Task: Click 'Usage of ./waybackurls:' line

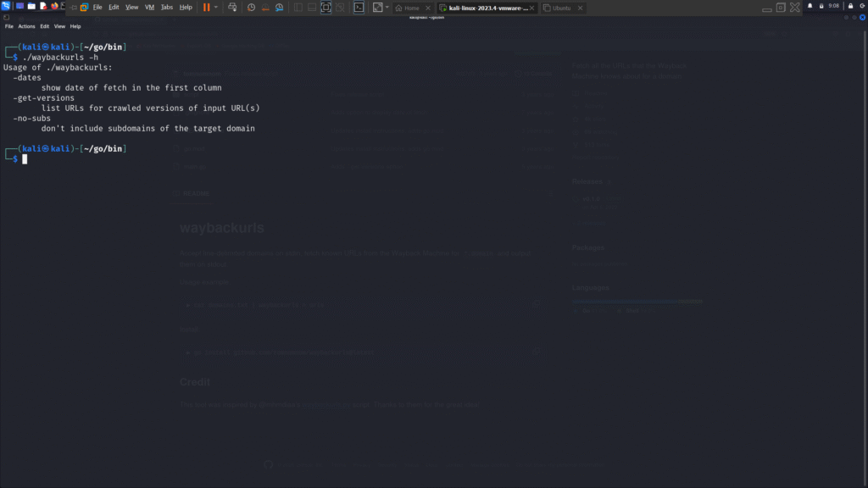Action: [58, 68]
